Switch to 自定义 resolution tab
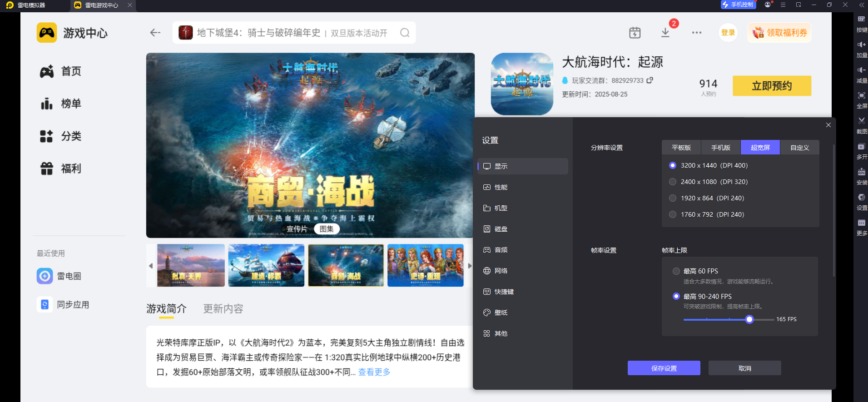 pos(800,147)
